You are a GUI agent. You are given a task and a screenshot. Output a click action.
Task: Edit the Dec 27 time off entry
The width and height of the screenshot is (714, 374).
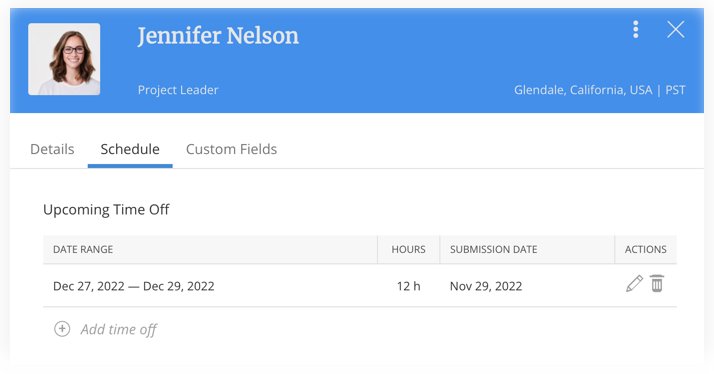(634, 284)
